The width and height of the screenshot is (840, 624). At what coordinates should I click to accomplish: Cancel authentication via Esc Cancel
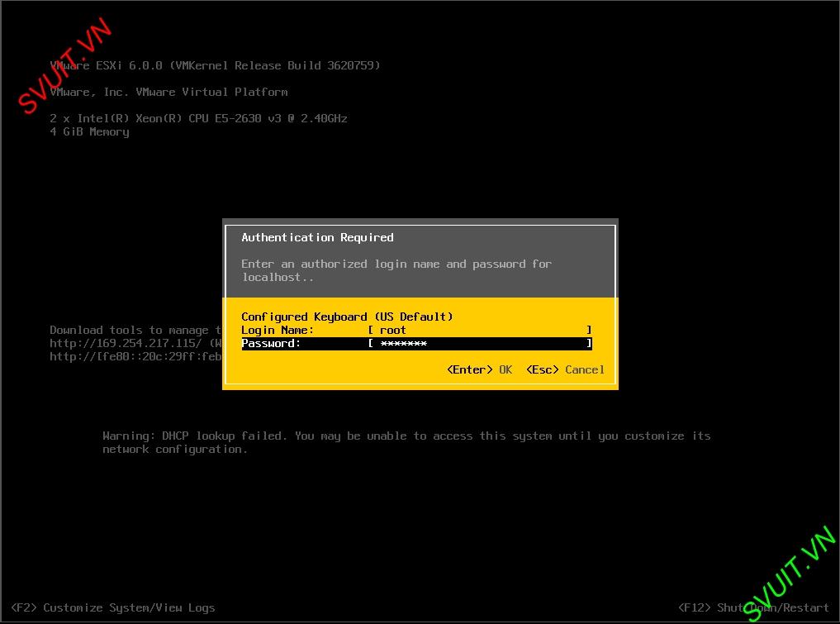point(565,369)
